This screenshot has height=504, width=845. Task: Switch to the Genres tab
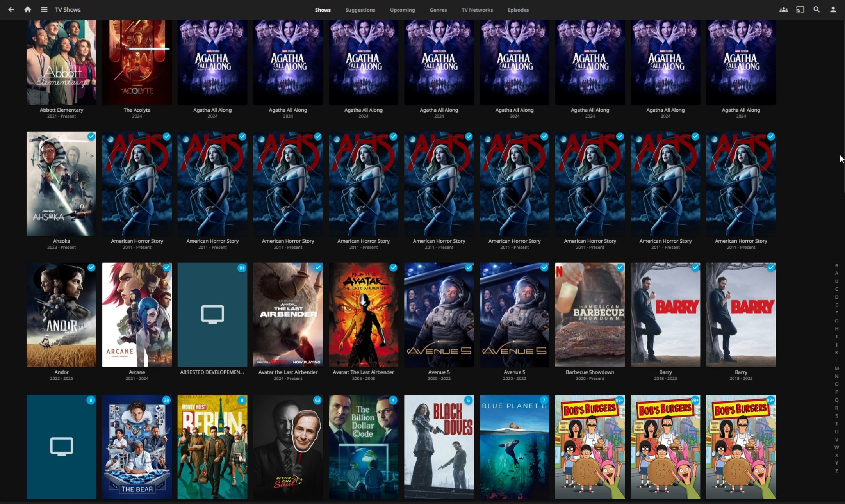click(438, 10)
